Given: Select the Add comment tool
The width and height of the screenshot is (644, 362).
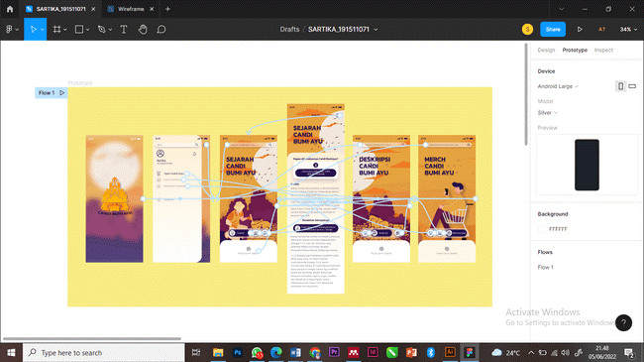Looking at the screenshot, I should [x=161, y=29].
